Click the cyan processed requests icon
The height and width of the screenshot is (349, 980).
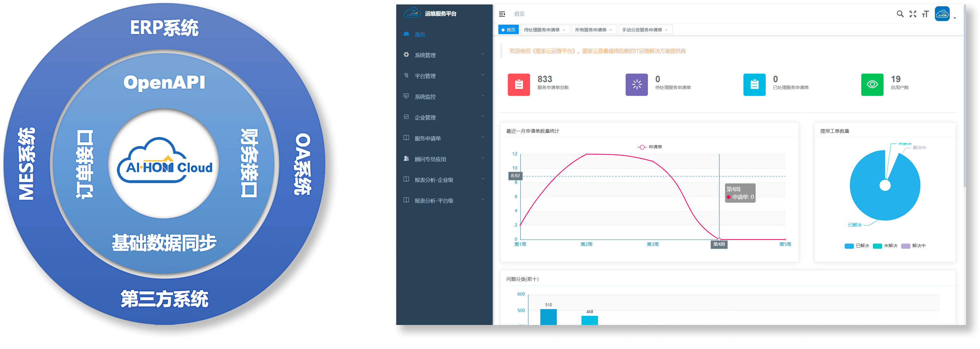754,85
